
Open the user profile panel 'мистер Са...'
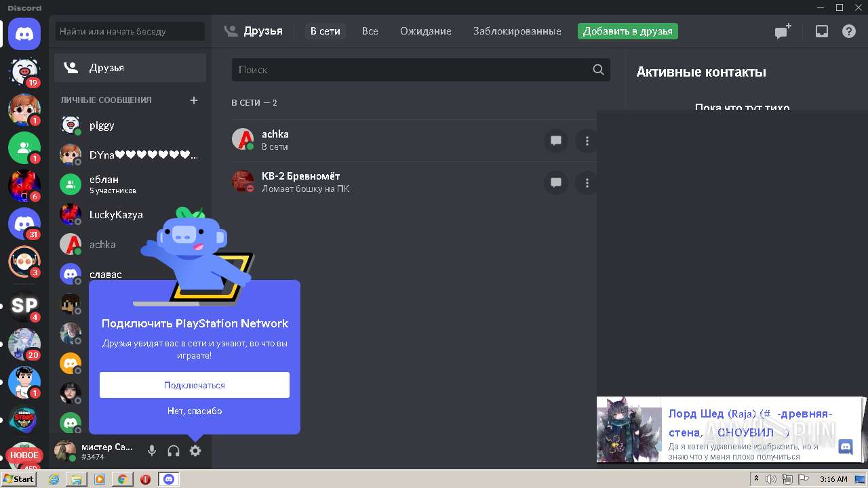pos(96,451)
